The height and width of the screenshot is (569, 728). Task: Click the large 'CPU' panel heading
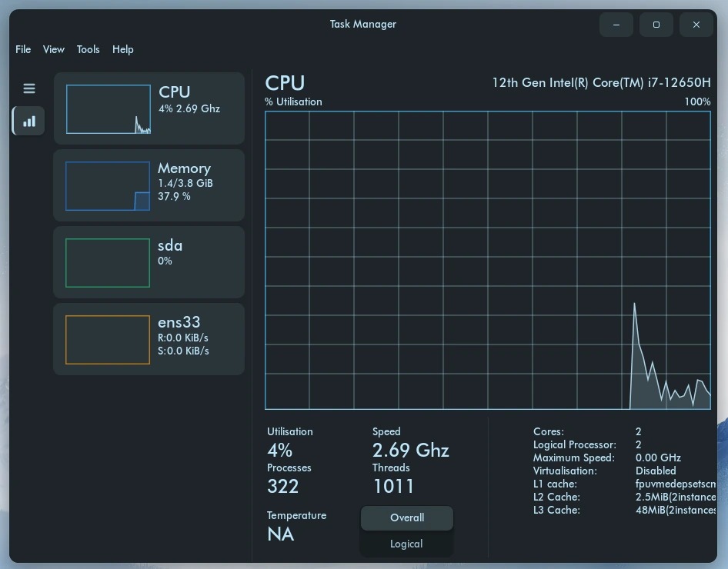click(x=285, y=83)
